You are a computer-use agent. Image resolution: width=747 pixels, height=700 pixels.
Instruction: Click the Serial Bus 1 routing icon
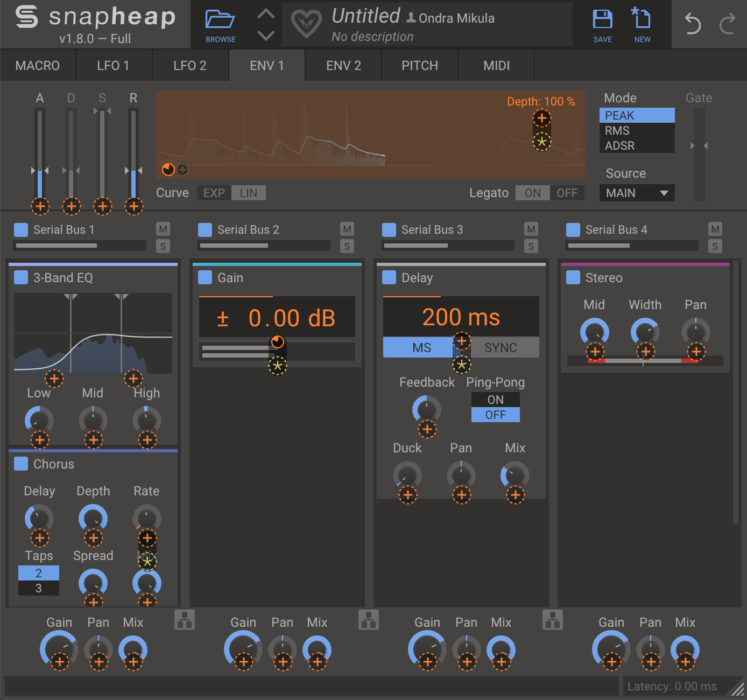185,620
